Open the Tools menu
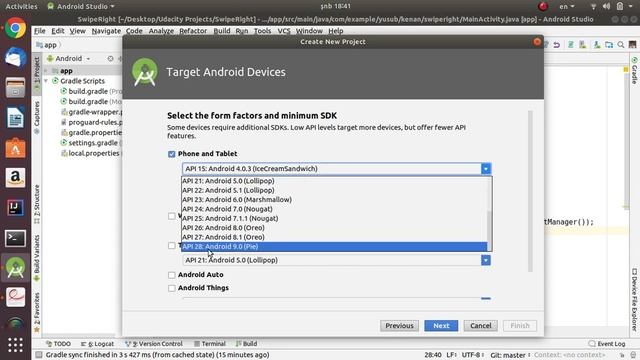 262,31
